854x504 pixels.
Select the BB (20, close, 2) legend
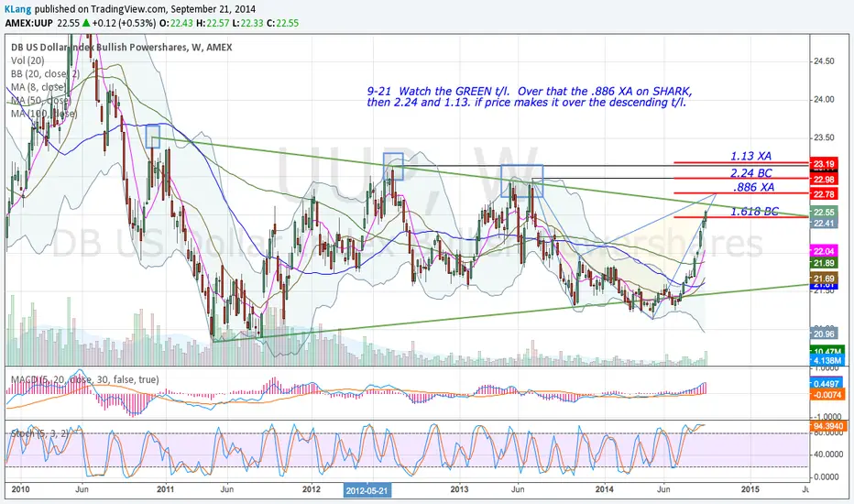[45, 73]
